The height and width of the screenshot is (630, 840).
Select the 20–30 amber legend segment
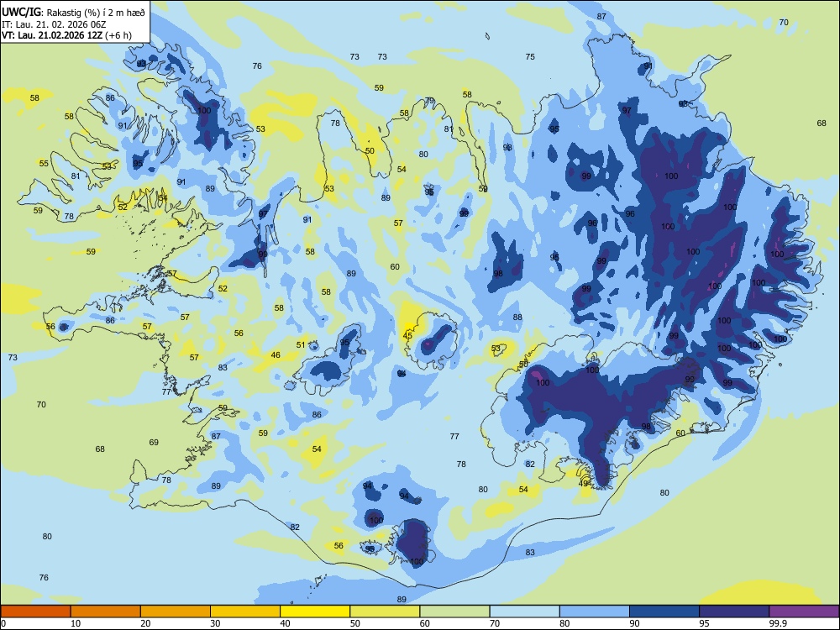176,612
